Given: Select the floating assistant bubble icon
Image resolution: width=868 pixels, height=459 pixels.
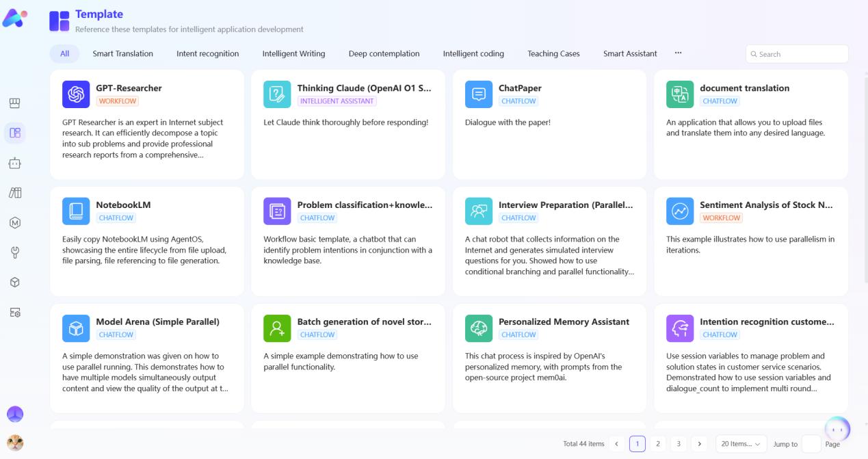Looking at the screenshot, I should click(838, 429).
